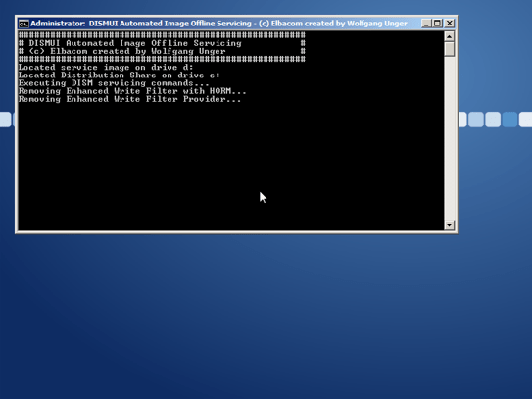Click the console scrollbar up arrow
This screenshot has width=532, height=399.
[450, 36]
